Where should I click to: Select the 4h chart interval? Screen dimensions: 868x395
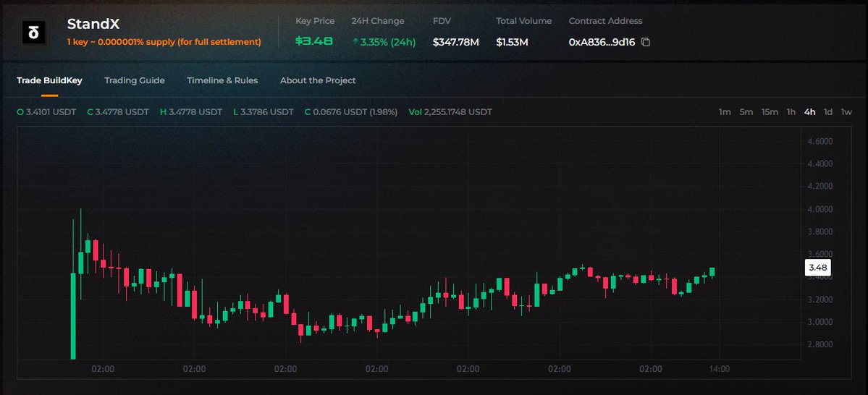click(x=810, y=111)
